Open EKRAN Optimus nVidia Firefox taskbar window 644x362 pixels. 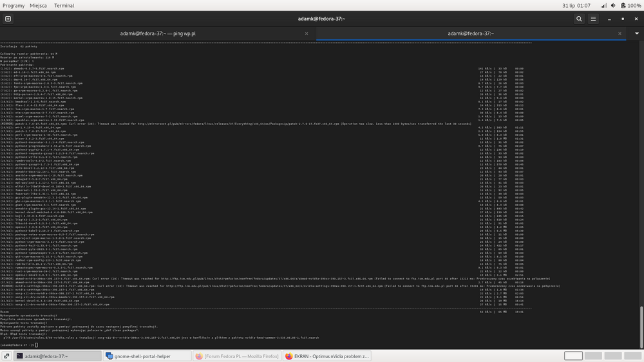[x=327, y=356]
